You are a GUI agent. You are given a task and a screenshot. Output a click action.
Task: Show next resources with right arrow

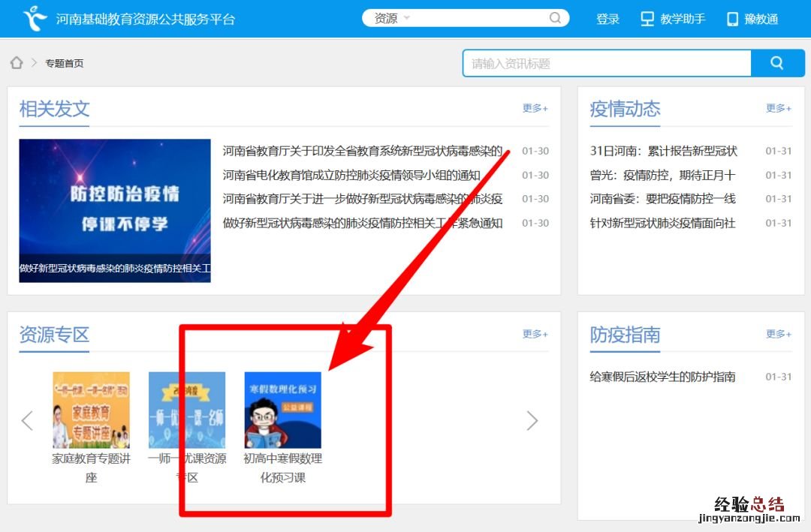coord(532,421)
